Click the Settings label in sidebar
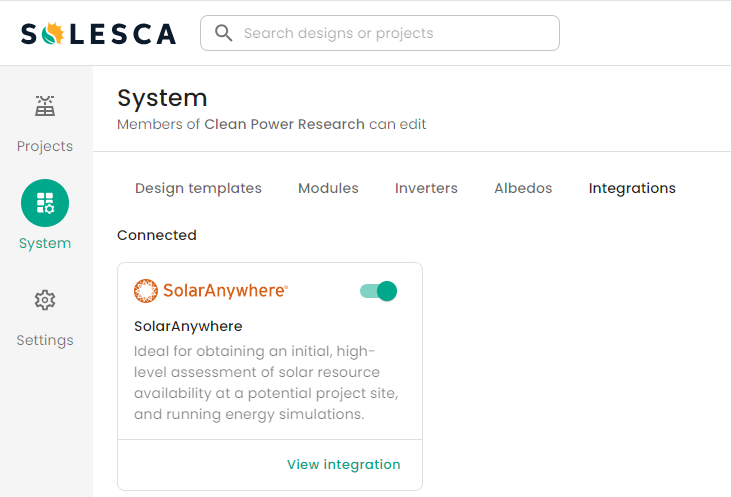Image resolution: width=731 pixels, height=497 pixels. pyautogui.click(x=45, y=340)
